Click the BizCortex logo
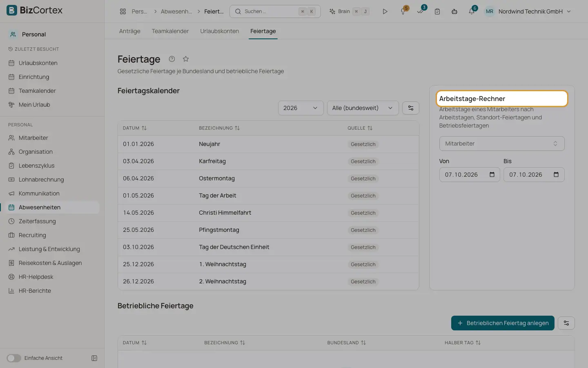This screenshot has height=368, width=588. point(35,10)
